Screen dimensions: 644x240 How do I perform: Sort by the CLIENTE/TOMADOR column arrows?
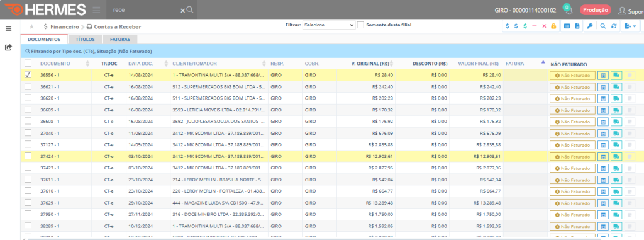click(264, 64)
